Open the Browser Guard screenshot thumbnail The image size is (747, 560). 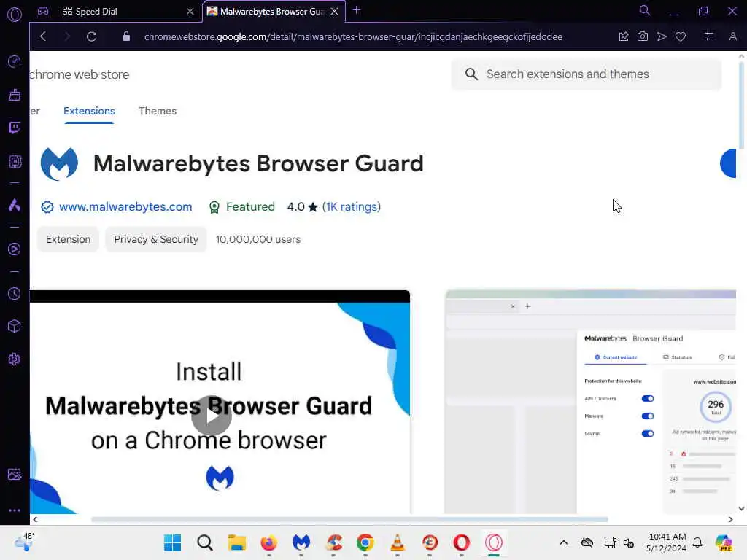pyautogui.click(x=591, y=402)
